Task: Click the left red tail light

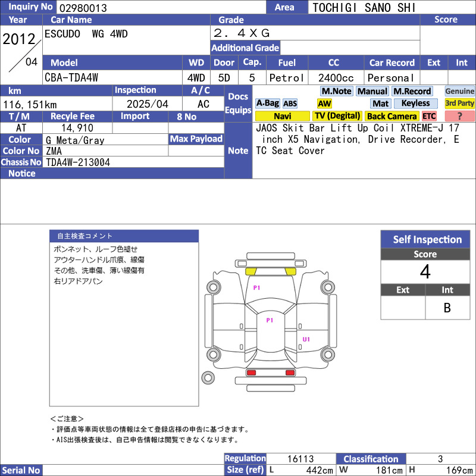Action: (x=251, y=372)
